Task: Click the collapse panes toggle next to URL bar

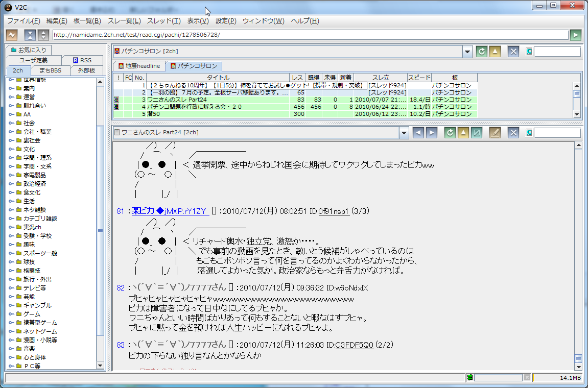Action: point(31,35)
